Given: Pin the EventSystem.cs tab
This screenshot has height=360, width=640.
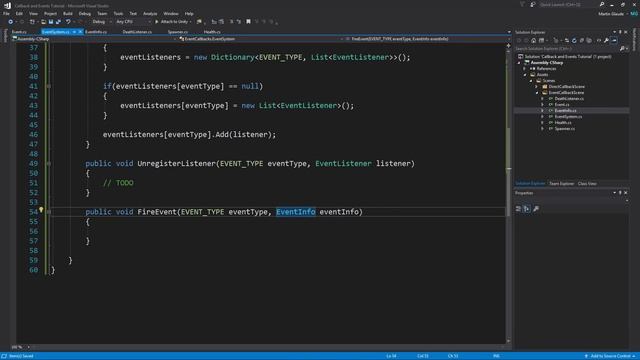Looking at the screenshot, I should [x=74, y=32].
